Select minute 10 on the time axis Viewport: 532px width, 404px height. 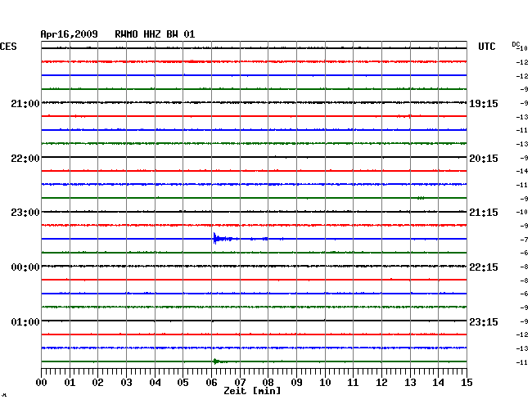point(325,383)
